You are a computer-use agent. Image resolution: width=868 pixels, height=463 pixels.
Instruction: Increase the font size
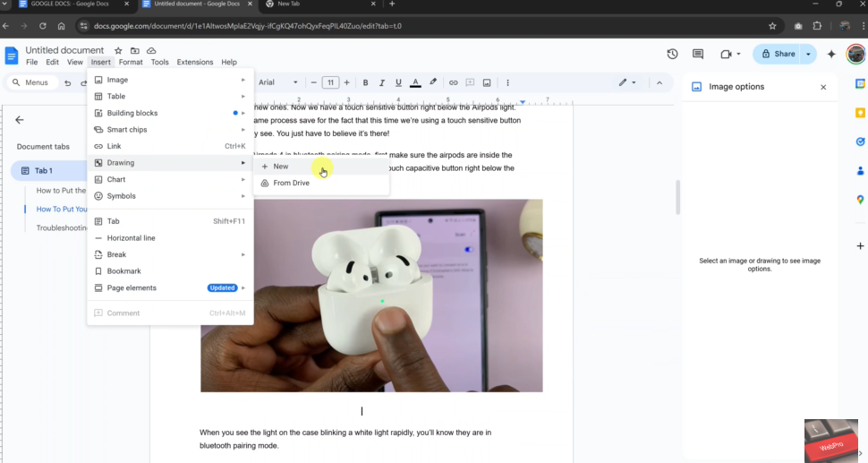(x=346, y=82)
